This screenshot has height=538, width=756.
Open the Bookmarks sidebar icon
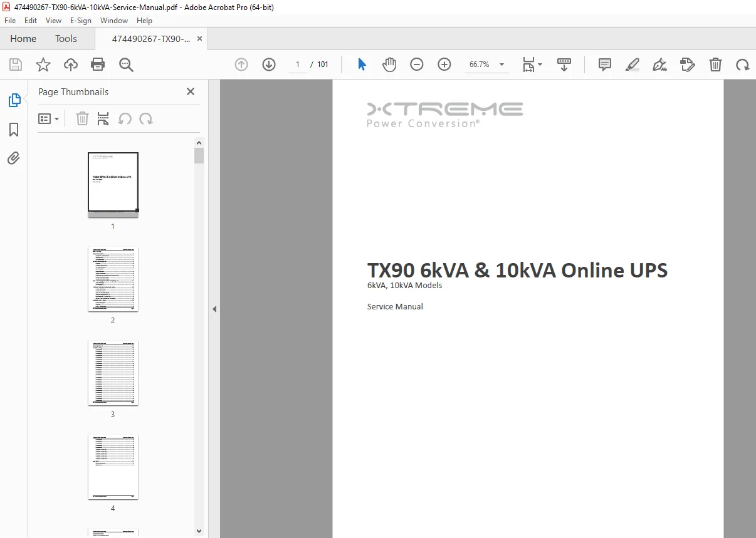[14, 130]
